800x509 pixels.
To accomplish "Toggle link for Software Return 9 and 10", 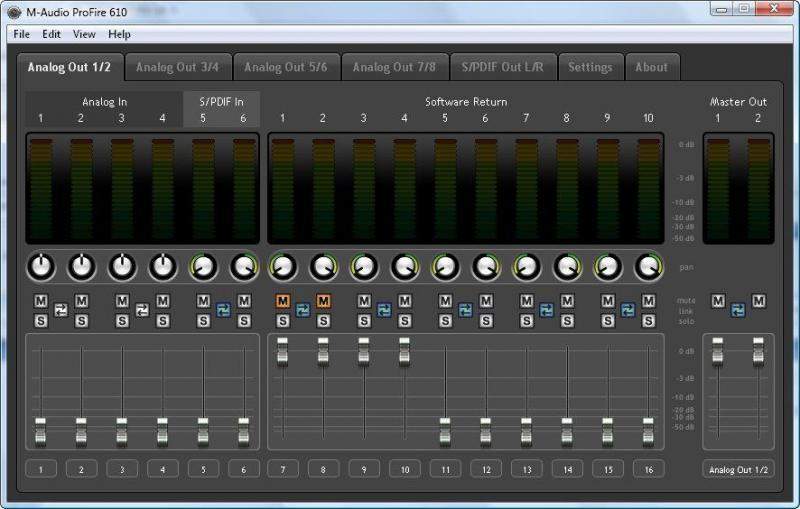I will click(x=628, y=310).
